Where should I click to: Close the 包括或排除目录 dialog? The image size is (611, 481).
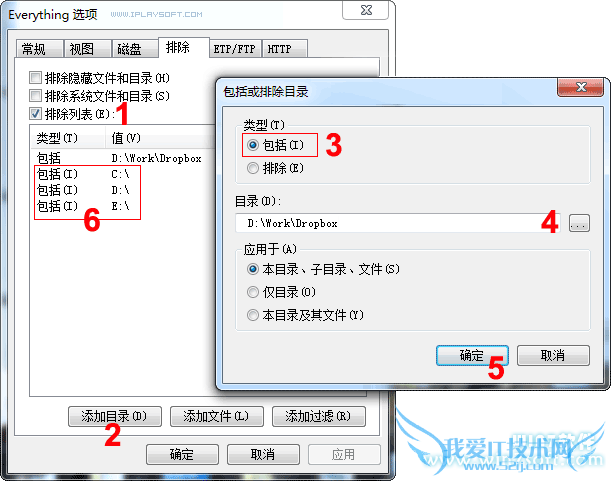pyautogui.click(x=581, y=87)
